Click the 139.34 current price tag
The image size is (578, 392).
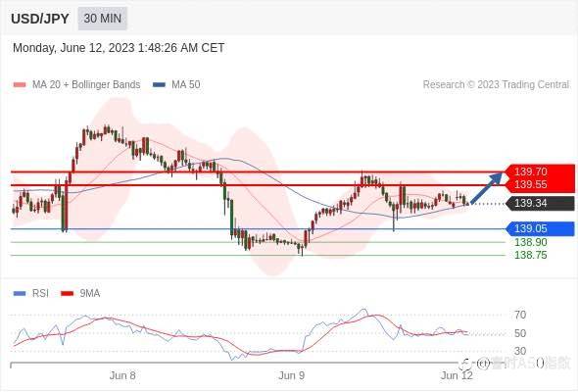click(541, 203)
